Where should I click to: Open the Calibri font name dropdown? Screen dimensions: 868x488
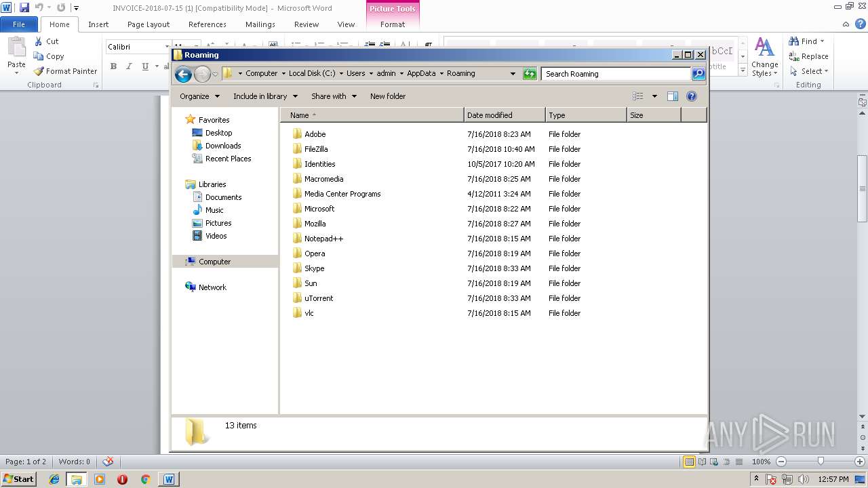166,47
